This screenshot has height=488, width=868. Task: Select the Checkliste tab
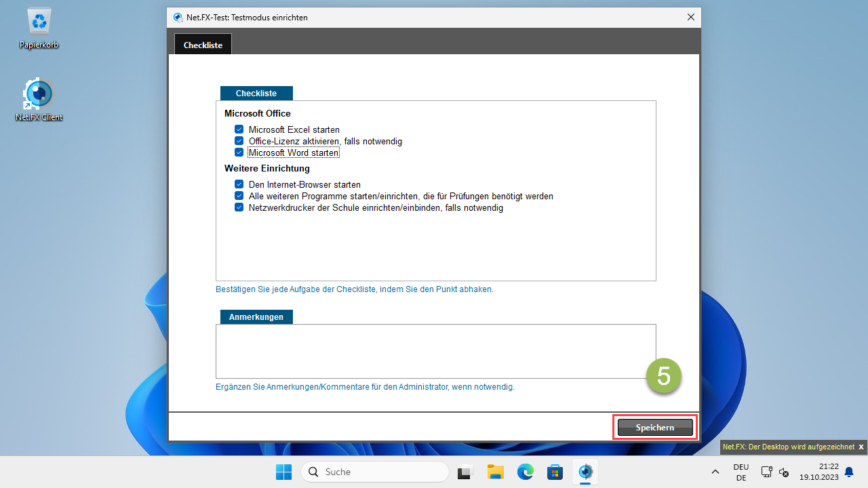click(x=203, y=45)
